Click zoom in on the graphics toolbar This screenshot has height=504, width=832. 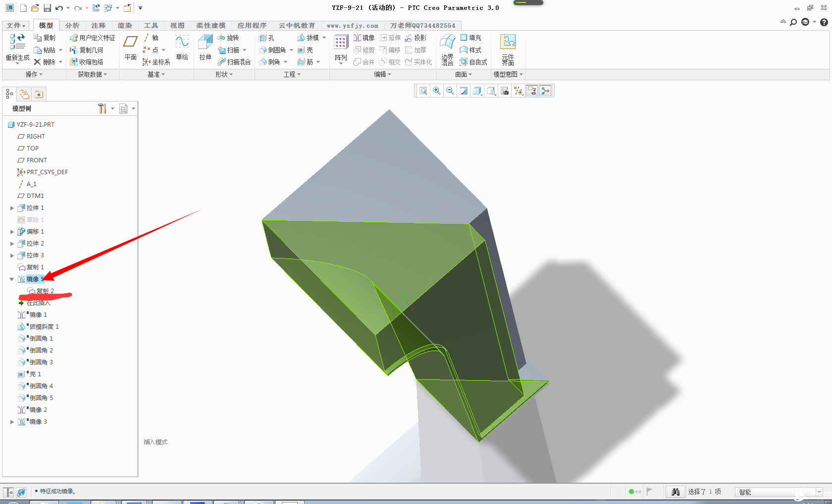coord(437,91)
